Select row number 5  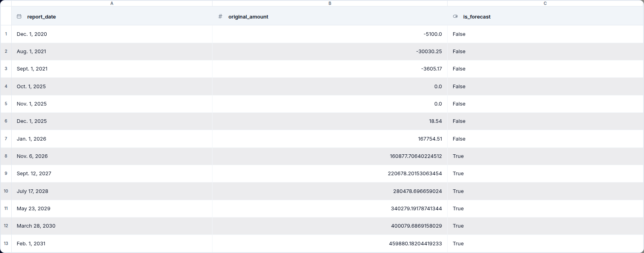coord(6,104)
